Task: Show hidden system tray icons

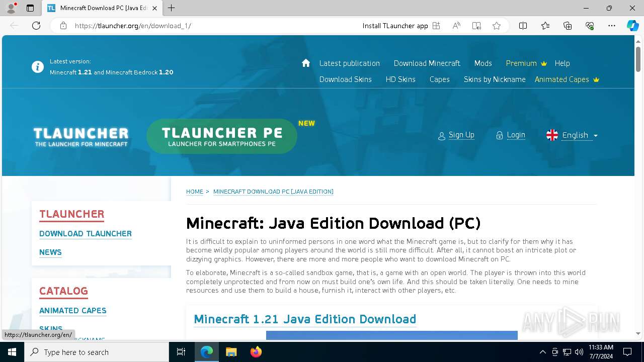Action: pyautogui.click(x=542, y=352)
